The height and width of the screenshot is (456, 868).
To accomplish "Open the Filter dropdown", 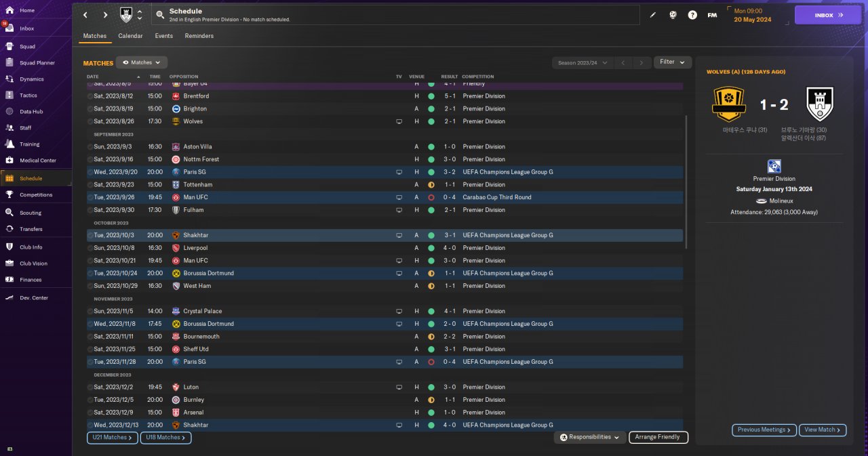I will click(673, 62).
